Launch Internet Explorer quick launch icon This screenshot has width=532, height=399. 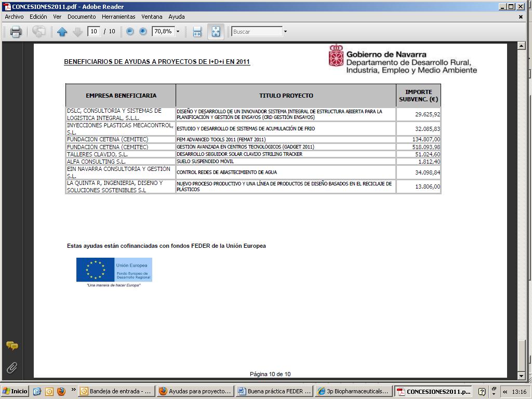coord(37,392)
